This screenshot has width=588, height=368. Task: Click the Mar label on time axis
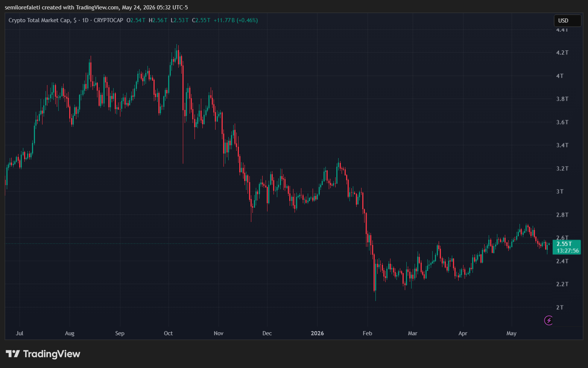[x=413, y=333]
